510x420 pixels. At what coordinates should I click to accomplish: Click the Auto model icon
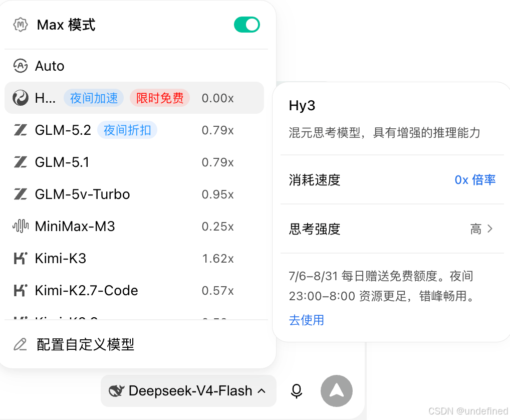(x=21, y=66)
